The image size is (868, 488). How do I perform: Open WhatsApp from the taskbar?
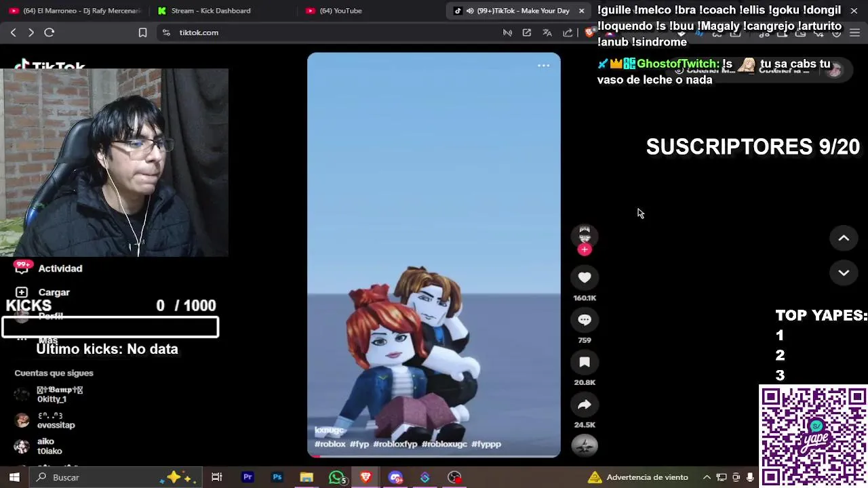[x=336, y=477]
